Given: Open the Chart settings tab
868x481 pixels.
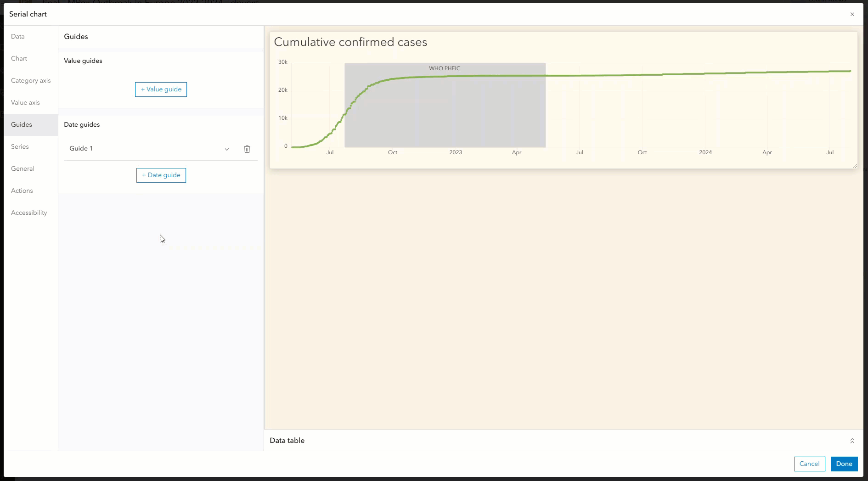Looking at the screenshot, I should (x=19, y=58).
